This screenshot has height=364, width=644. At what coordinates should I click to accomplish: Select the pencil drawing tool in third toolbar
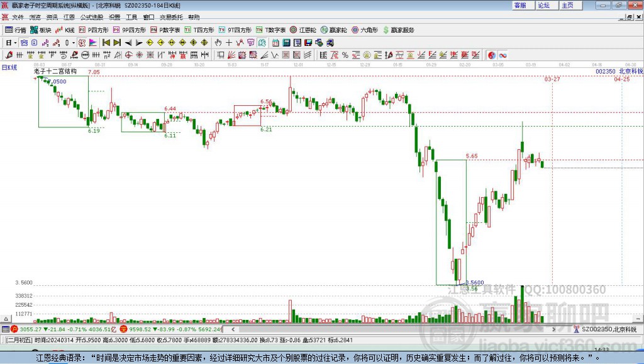9,55
